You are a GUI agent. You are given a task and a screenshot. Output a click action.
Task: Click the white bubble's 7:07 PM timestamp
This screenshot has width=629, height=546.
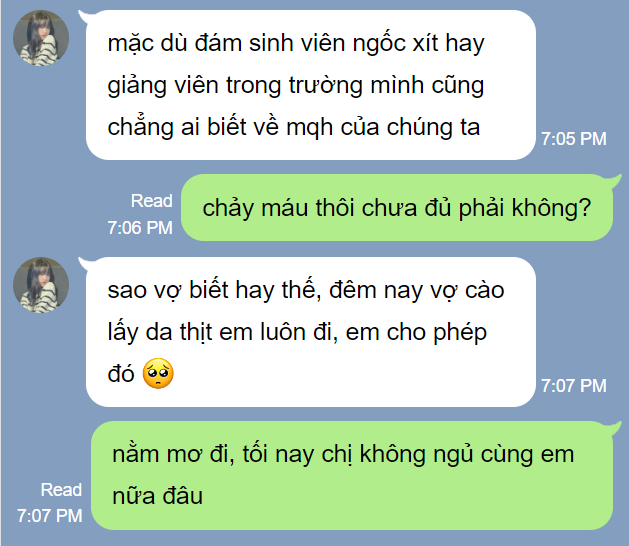coord(574,386)
